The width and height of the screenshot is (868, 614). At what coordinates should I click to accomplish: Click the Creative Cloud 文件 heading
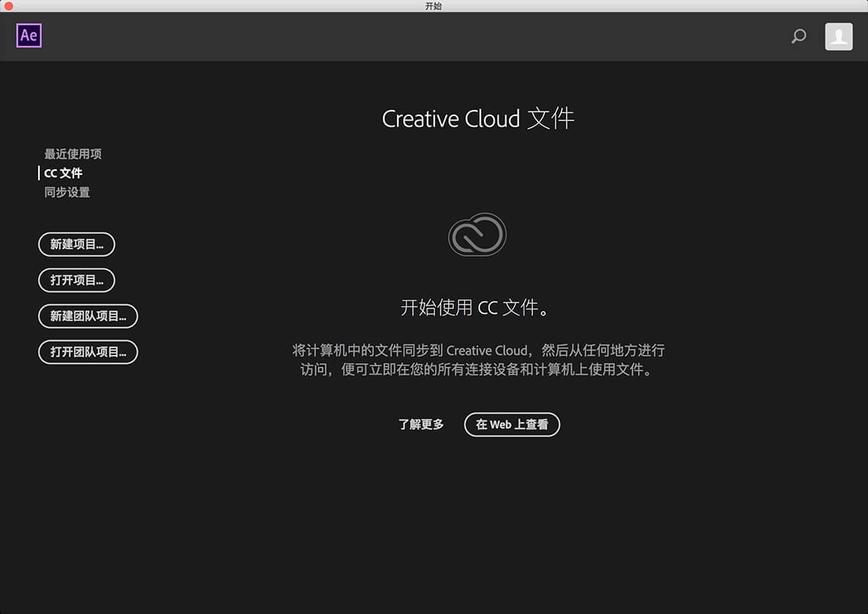(478, 119)
